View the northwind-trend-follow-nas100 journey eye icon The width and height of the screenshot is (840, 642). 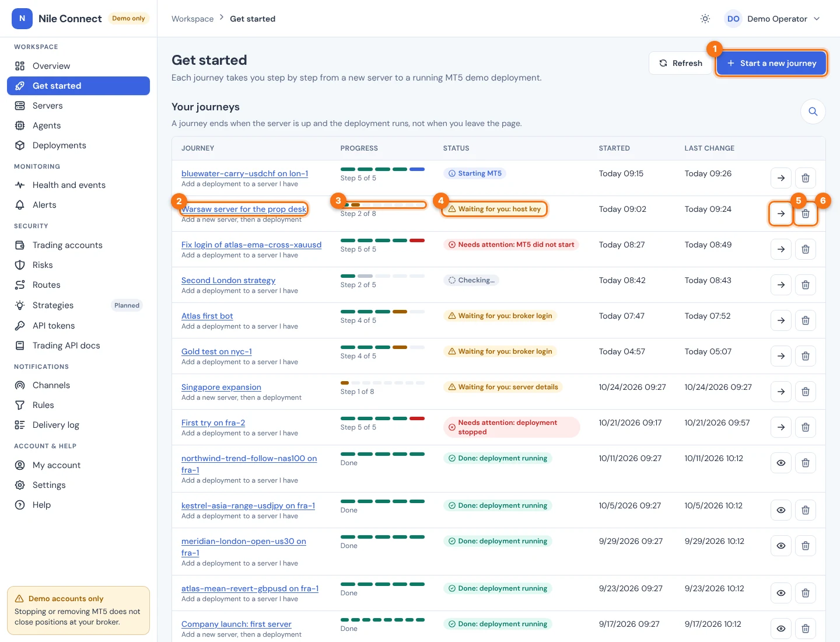point(781,463)
